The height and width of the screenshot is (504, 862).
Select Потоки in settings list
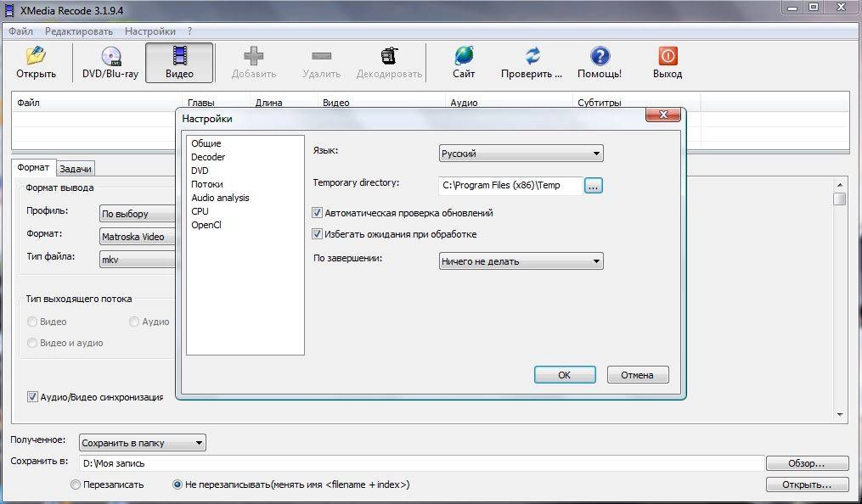point(207,184)
